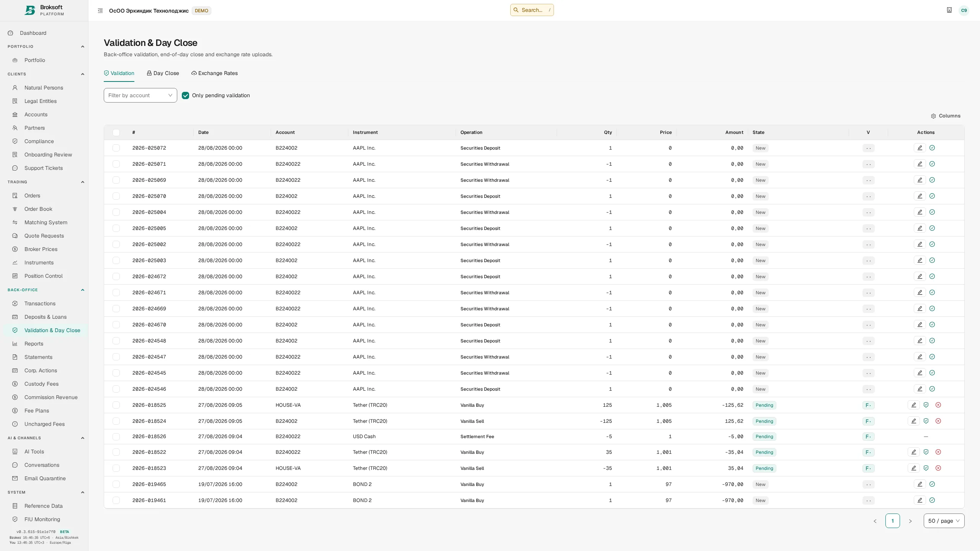Screen dimensions: 980x551
Task: Uncheck Only pending validation checkbox
Action: point(185,95)
